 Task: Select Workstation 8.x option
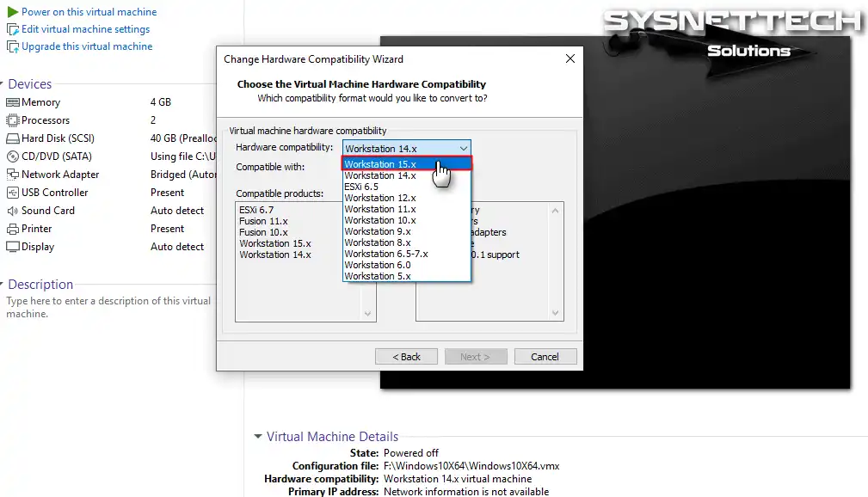407,242
